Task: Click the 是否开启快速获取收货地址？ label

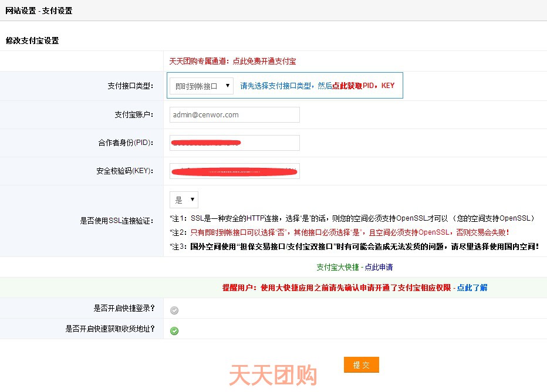Action: [110, 329]
